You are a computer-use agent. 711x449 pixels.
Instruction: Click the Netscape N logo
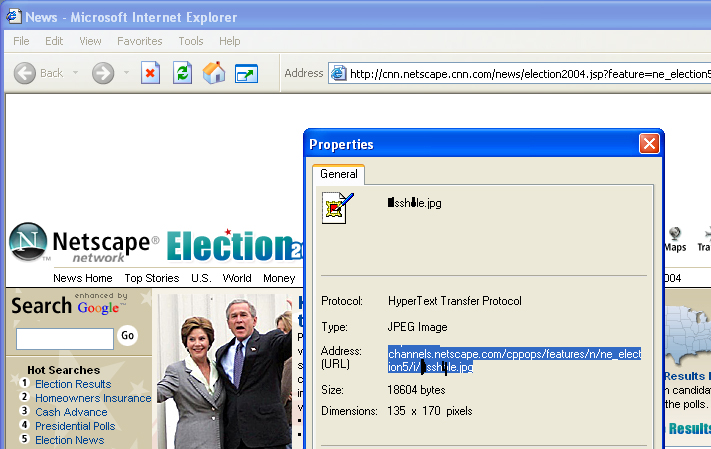point(27,244)
